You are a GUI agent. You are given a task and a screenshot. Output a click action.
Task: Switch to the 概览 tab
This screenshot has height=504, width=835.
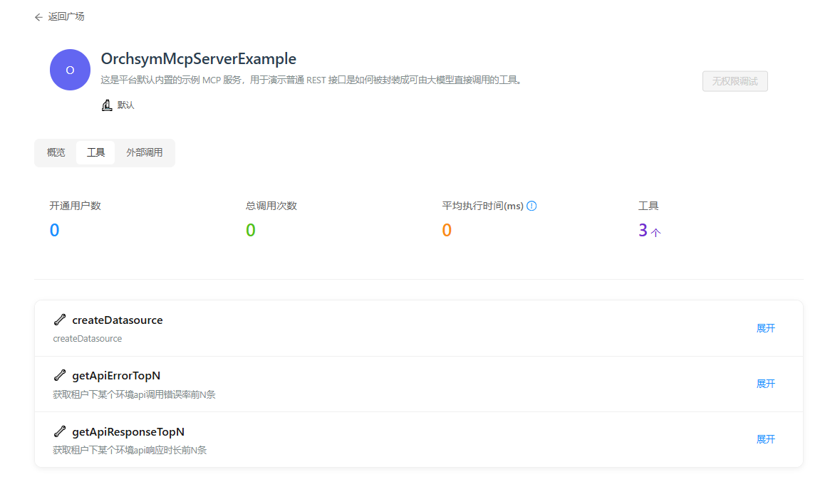[x=56, y=152]
